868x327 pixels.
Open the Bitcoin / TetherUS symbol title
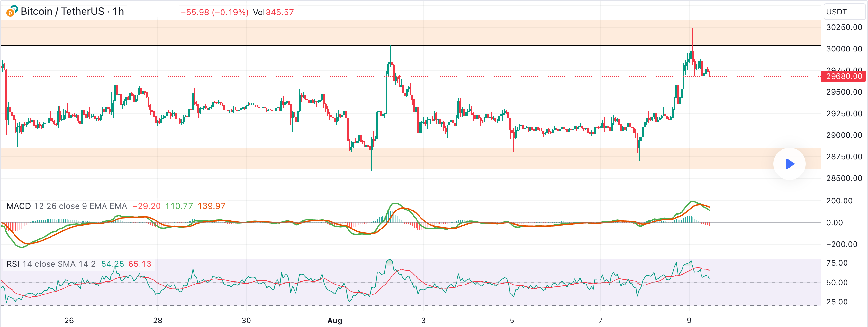click(62, 12)
